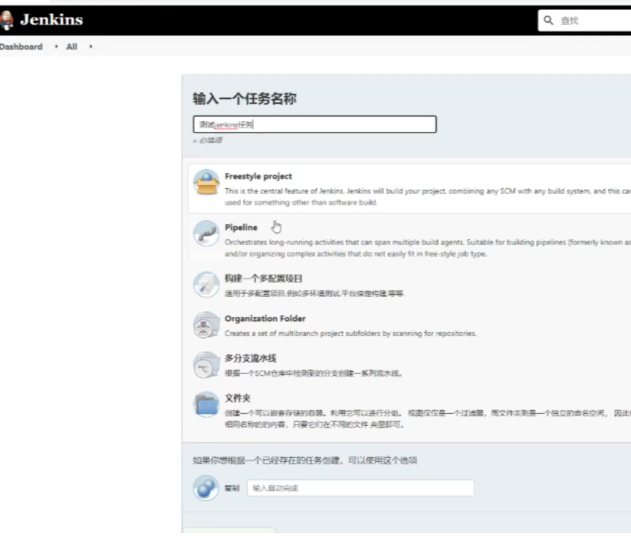Select the 文件夹 folder icon
The width and height of the screenshot is (631, 541).
[206, 405]
